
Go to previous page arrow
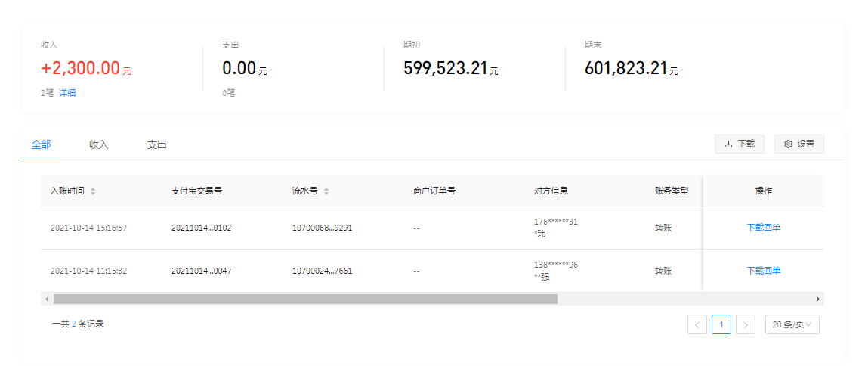point(697,324)
